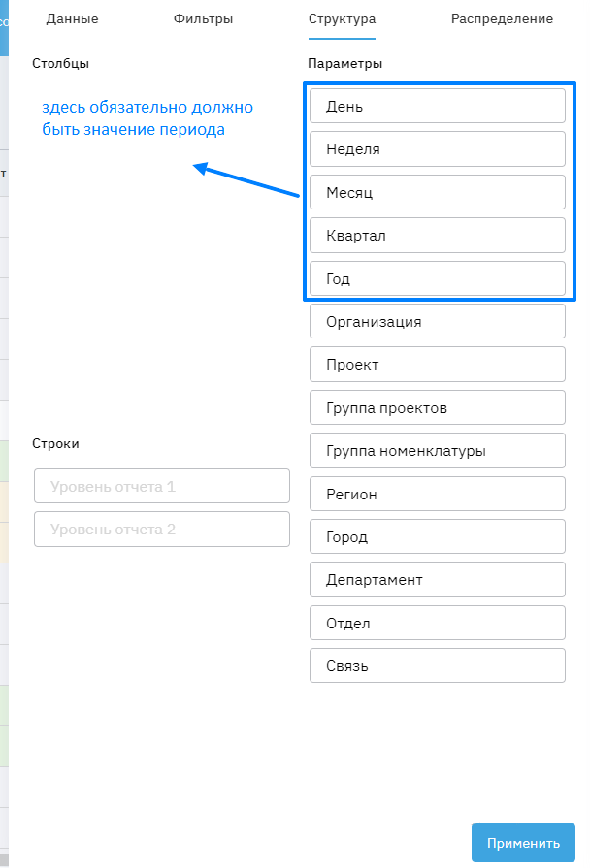Select the День parameter
Screen dimensions: 590x868
coord(437,107)
